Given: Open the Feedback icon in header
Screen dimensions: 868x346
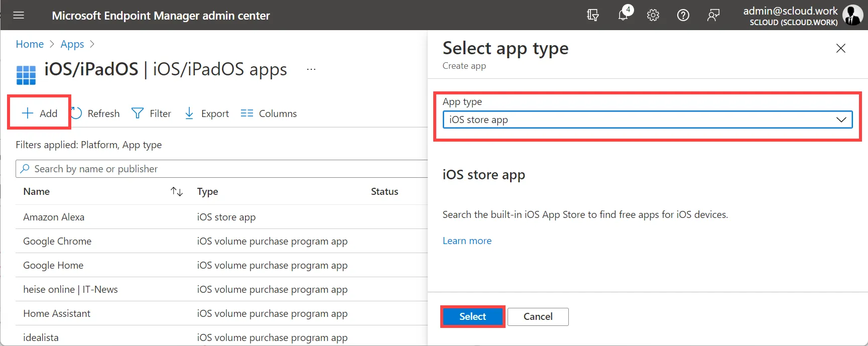Looking at the screenshot, I should pos(713,15).
